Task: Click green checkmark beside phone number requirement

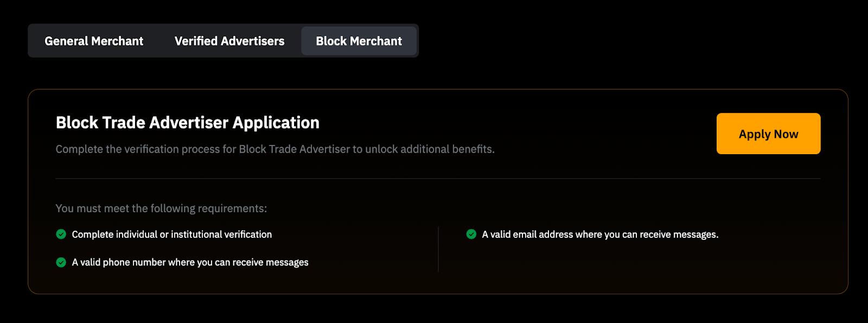Action: click(61, 262)
